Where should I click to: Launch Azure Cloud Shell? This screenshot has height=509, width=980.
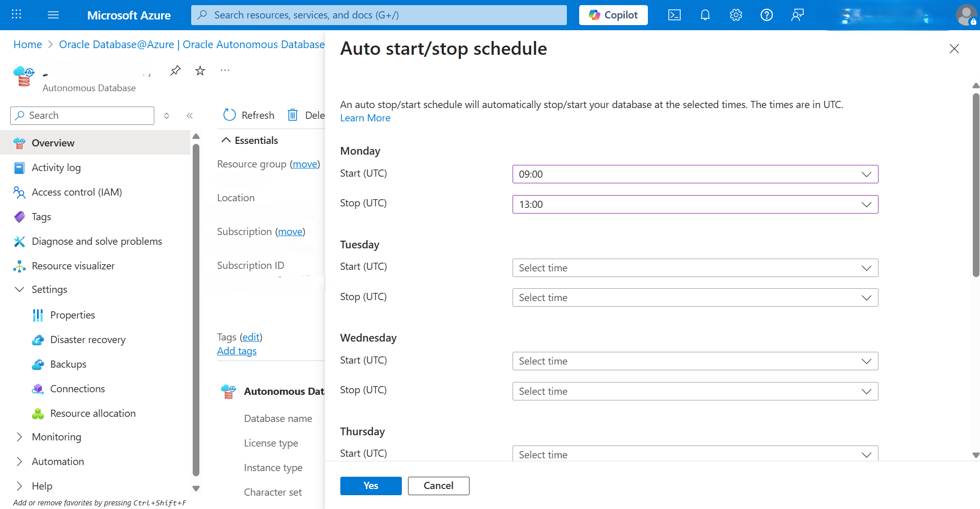point(674,15)
